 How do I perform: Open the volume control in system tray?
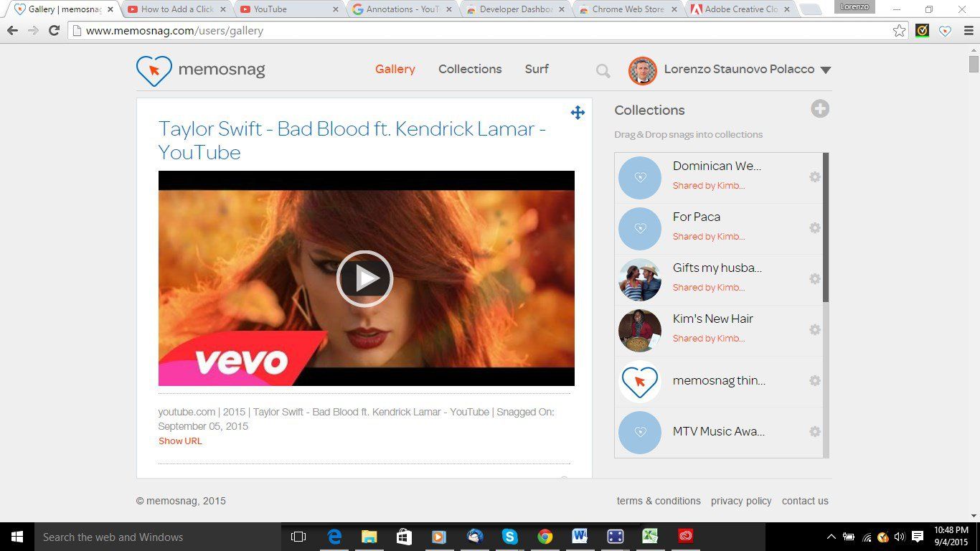[x=900, y=537]
